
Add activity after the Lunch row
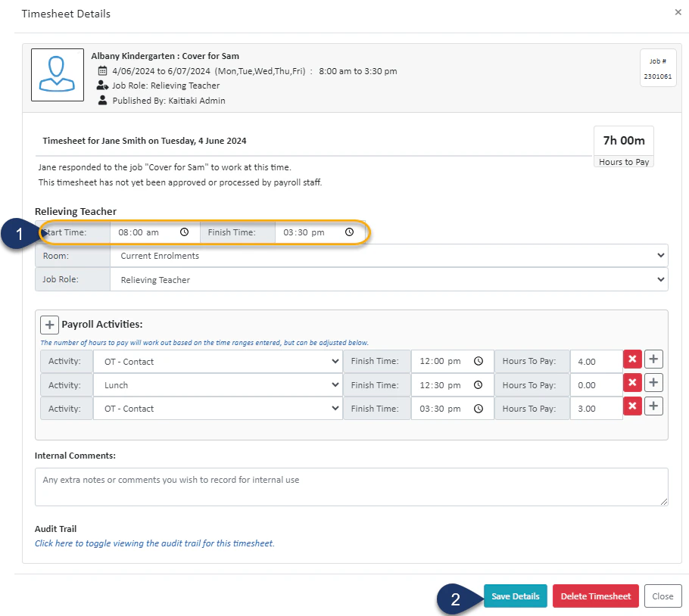tap(653, 383)
